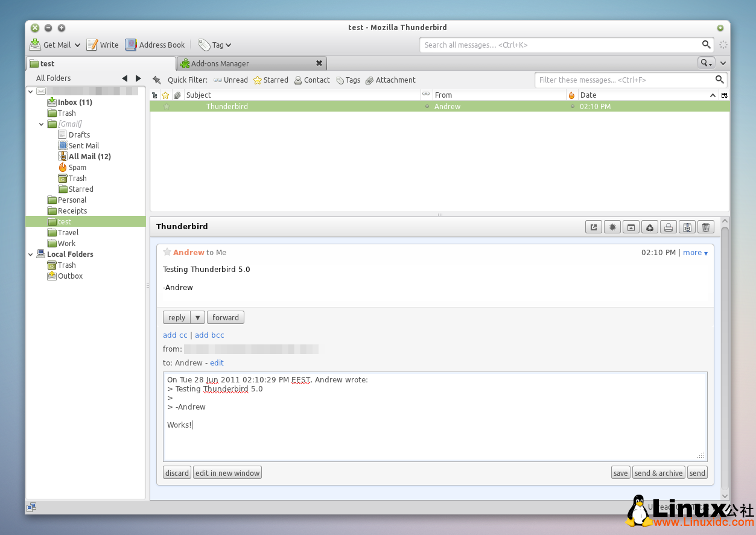
Task: Open the Address Book
Action: (155, 44)
